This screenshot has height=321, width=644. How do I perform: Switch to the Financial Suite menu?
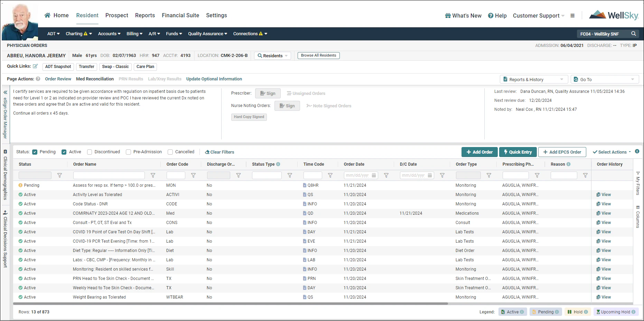pyautogui.click(x=180, y=15)
